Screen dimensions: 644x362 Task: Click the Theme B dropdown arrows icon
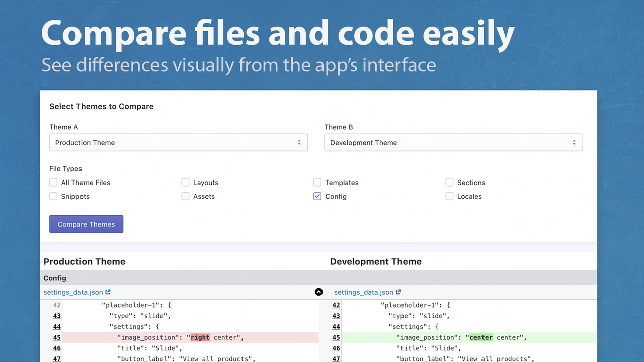574,143
